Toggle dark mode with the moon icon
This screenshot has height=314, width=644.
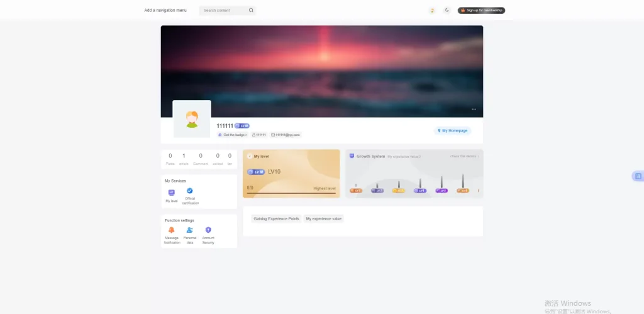tap(447, 10)
